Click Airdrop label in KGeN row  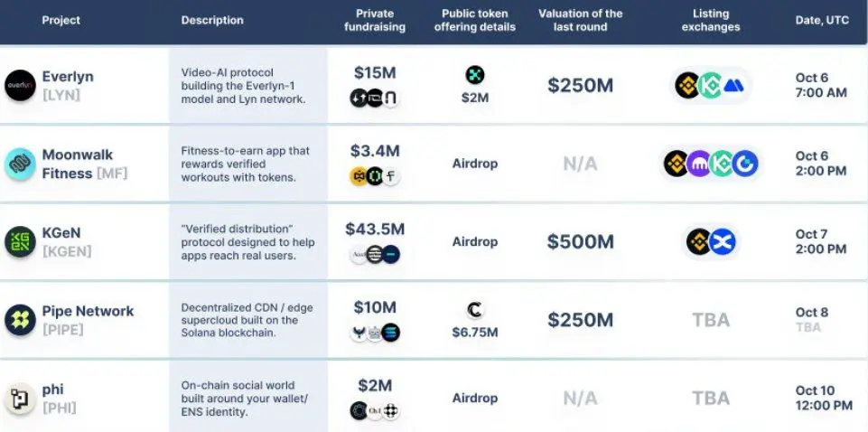point(475,241)
